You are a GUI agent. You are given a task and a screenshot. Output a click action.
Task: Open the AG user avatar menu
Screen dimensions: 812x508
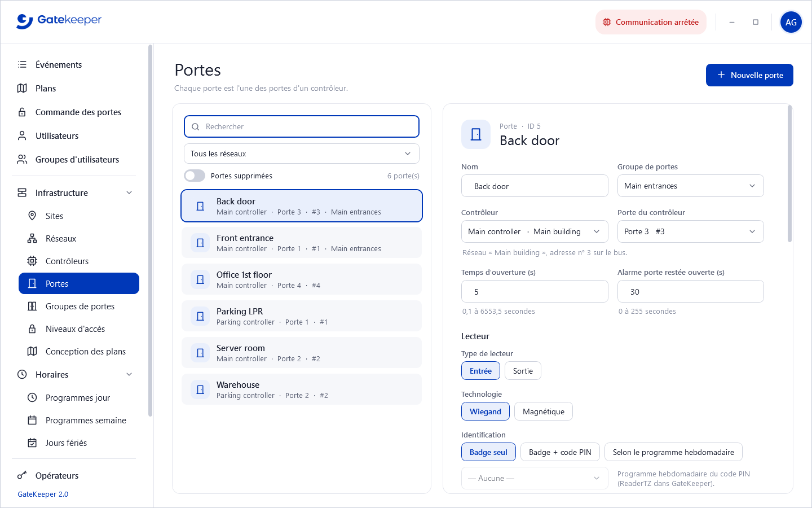point(791,22)
